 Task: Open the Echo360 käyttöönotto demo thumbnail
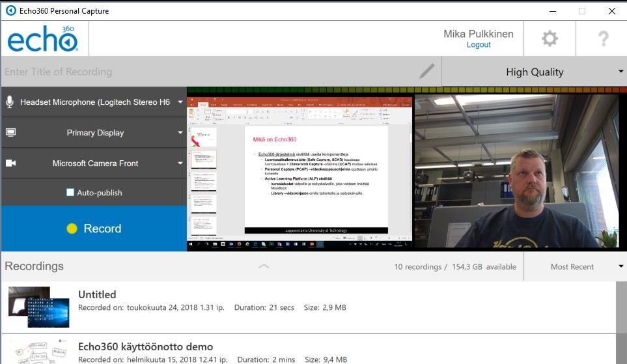(39, 351)
